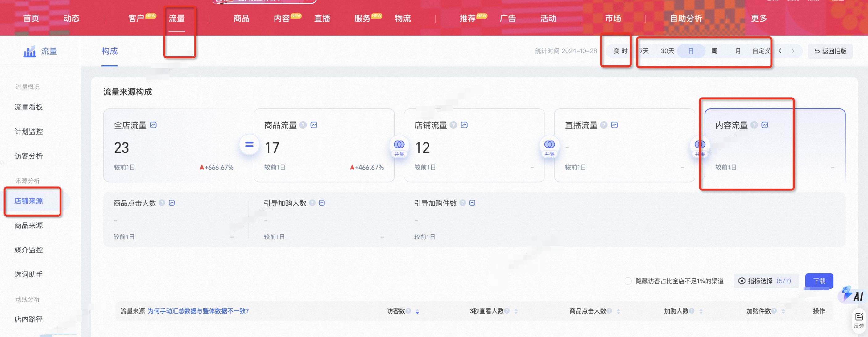Sort table by 加购件数

click(x=783, y=311)
